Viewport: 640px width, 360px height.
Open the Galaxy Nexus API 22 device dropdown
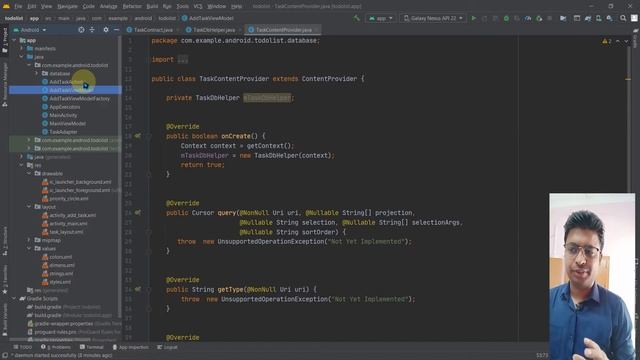(433, 18)
